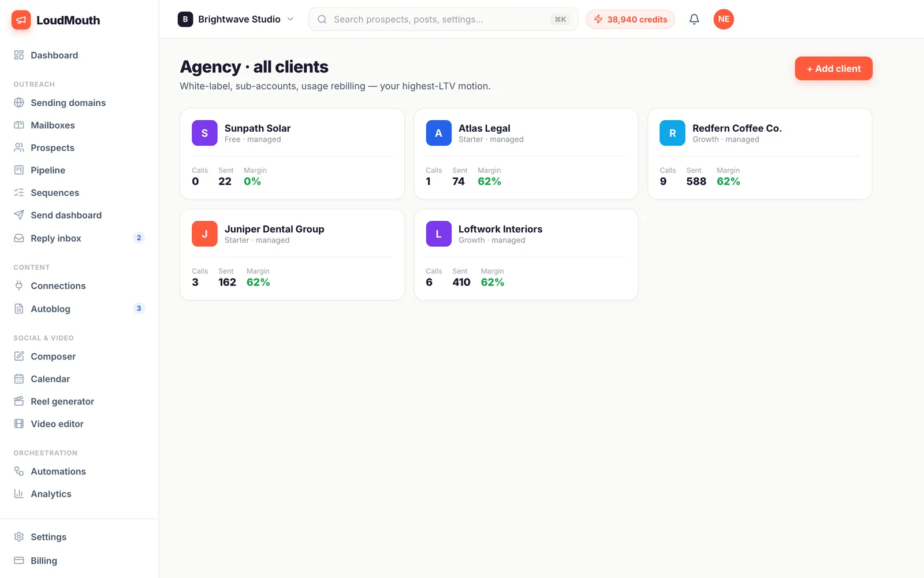Click the search magnifier icon
The height and width of the screenshot is (578, 924).
click(x=322, y=19)
